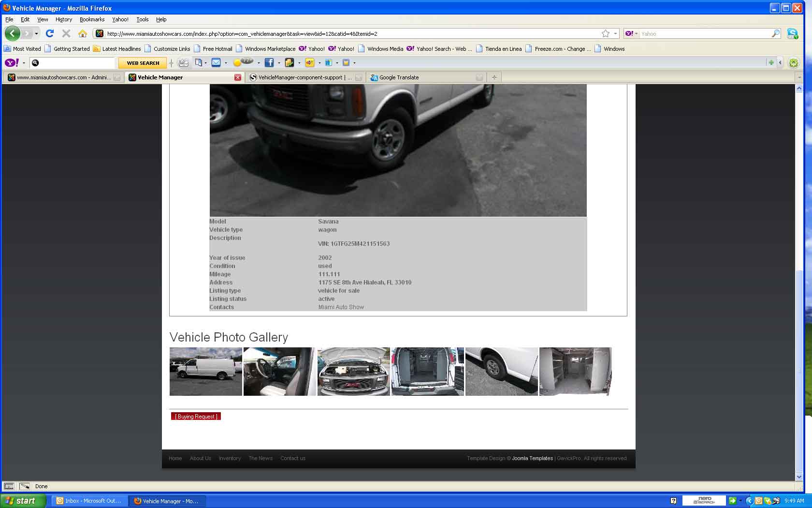This screenshot has width=812, height=508.
Task: Click the green toolbar settings gear icon
Action: 793,62
